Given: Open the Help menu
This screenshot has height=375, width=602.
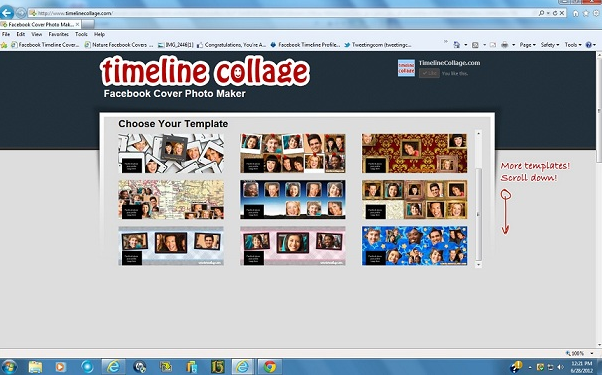Looking at the screenshot, I should click(x=99, y=34).
